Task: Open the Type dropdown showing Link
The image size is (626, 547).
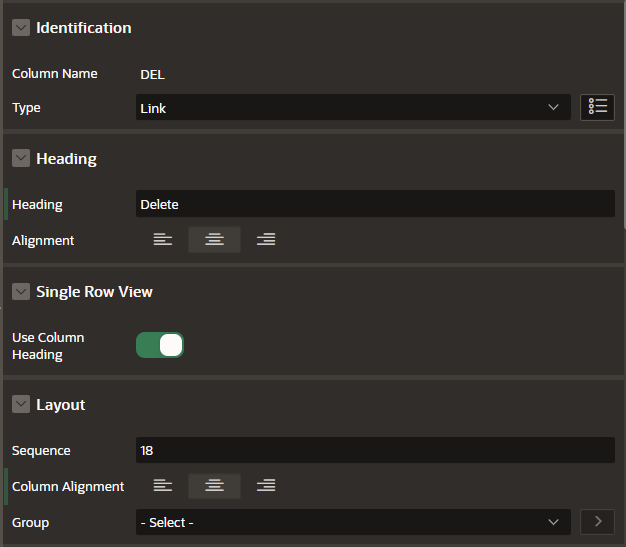Action: click(353, 107)
